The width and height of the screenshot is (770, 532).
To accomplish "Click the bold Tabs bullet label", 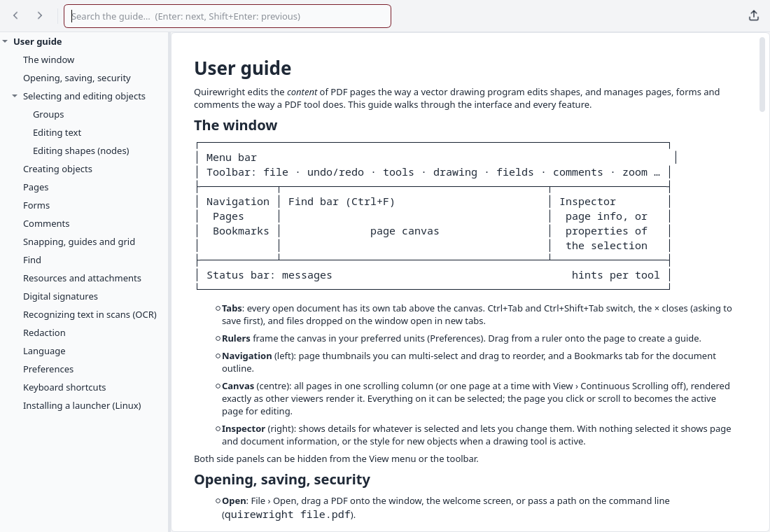I will (232, 309).
